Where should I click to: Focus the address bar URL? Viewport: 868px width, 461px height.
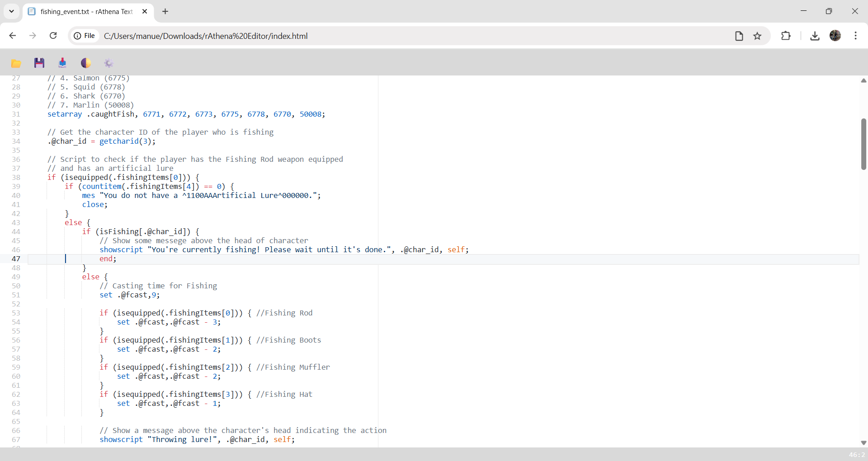(206, 36)
